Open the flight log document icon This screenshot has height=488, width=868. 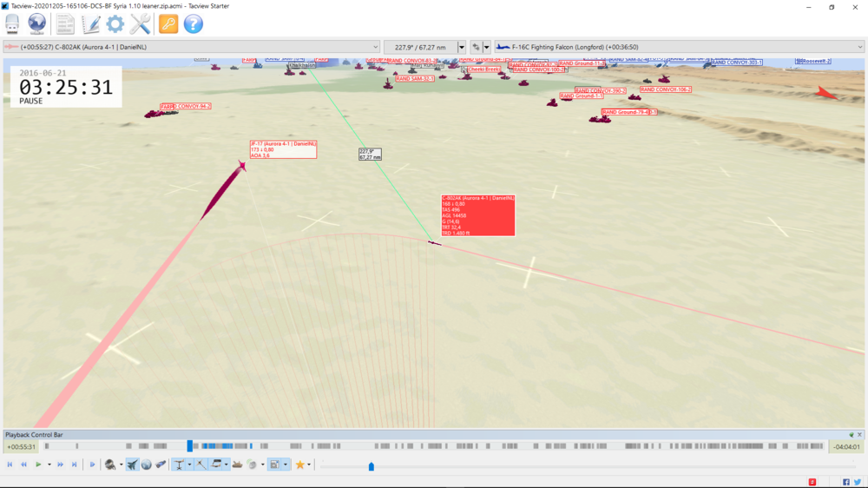(65, 23)
